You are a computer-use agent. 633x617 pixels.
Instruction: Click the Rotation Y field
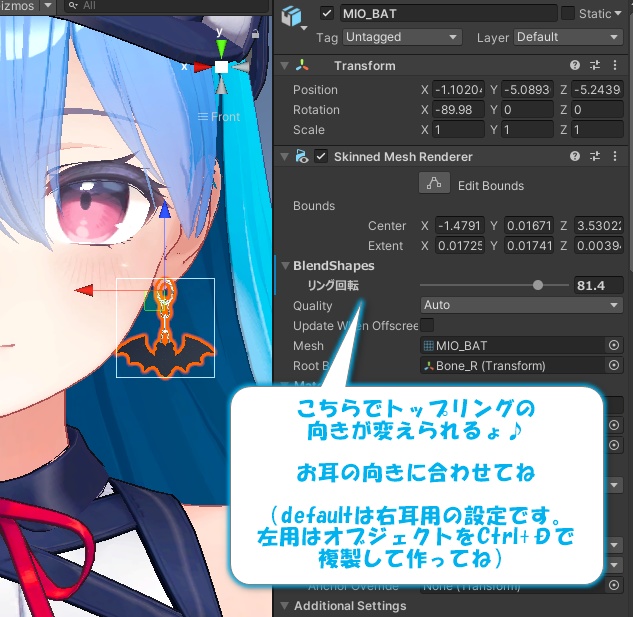point(528,110)
